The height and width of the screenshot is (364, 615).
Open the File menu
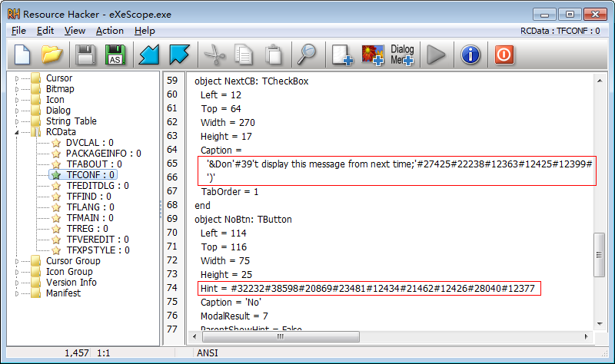18,31
